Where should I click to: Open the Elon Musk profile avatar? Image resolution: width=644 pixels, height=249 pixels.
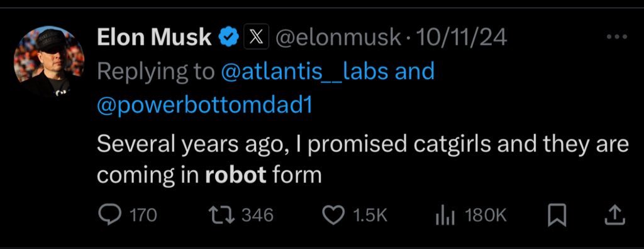click(x=48, y=61)
